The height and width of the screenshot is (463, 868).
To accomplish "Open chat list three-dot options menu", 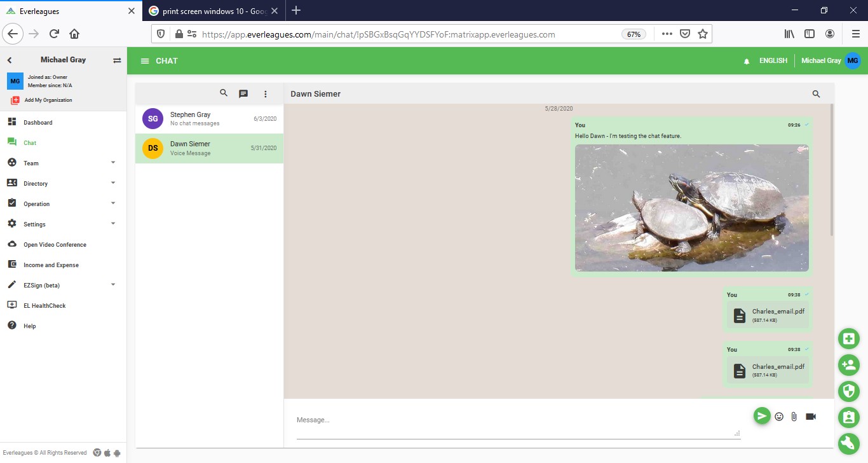I will click(266, 93).
